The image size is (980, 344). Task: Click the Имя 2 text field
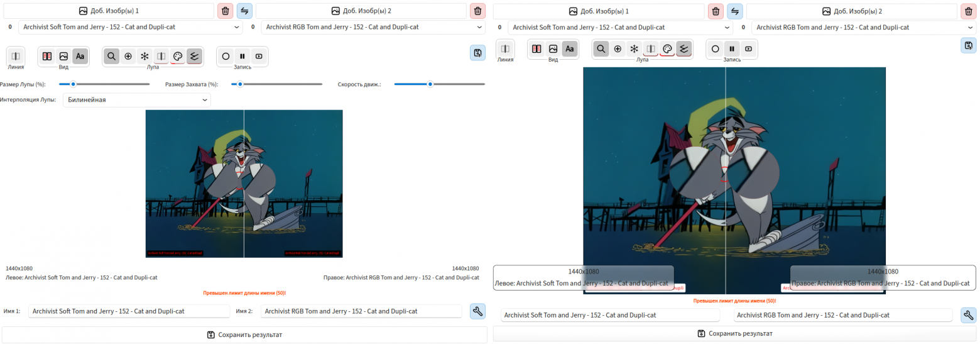[x=361, y=311]
